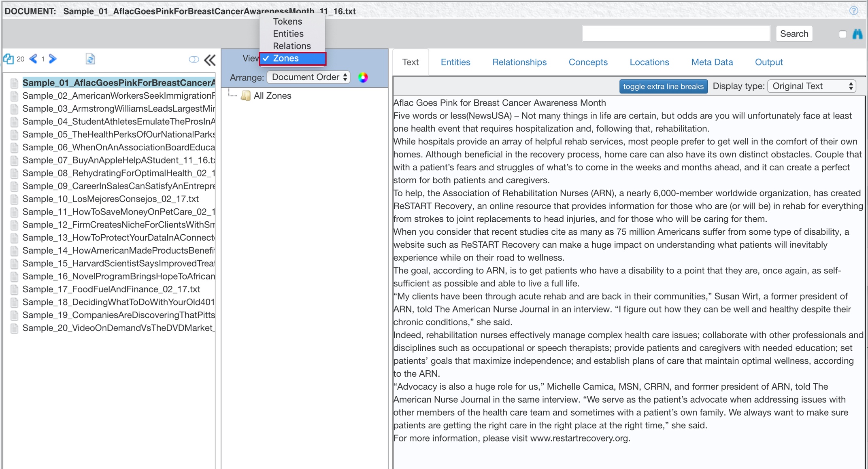The height and width of the screenshot is (469, 868).
Task: Click the 'toggle extra line breaks' button
Action: [663, 86]
